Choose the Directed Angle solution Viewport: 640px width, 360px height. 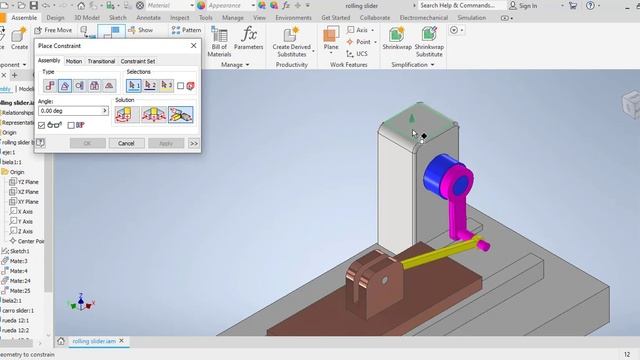[127, 115]
